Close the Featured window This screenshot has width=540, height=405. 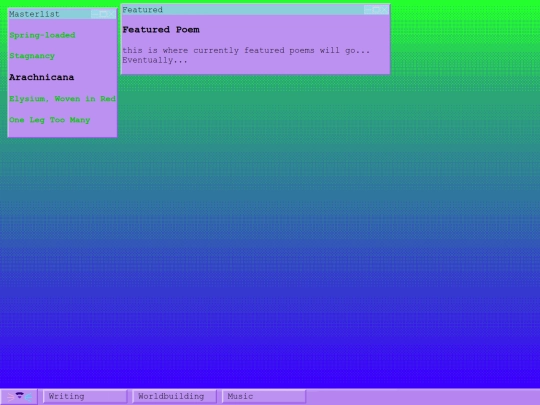pos(384,10)
